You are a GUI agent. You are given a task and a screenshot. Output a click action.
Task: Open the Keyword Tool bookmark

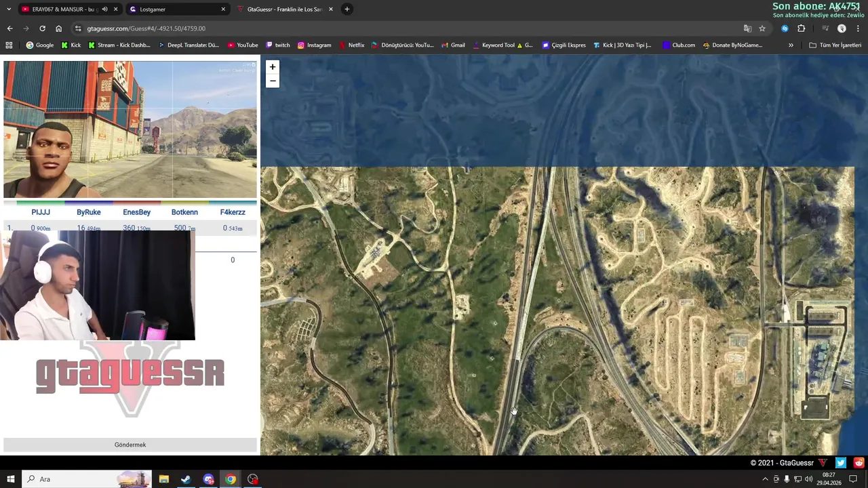[502, 45]
